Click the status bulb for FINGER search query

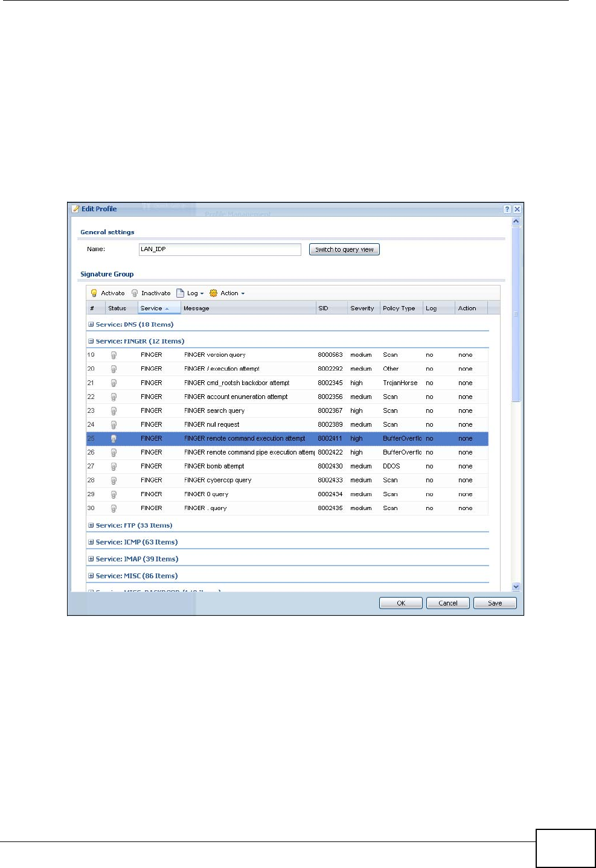click(x=114, y=410)
